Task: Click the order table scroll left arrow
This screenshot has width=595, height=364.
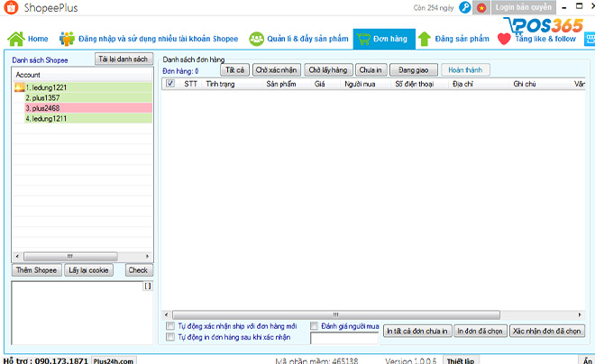Action: [166, 315]
